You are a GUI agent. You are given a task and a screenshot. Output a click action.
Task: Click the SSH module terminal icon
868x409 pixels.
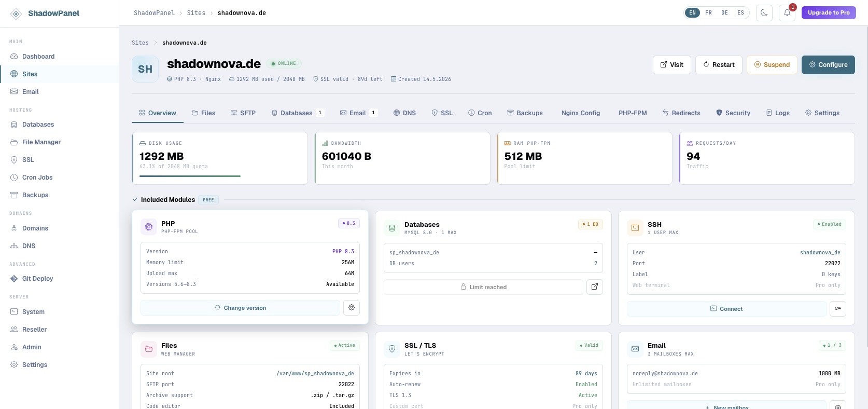[x=635, y=228]
